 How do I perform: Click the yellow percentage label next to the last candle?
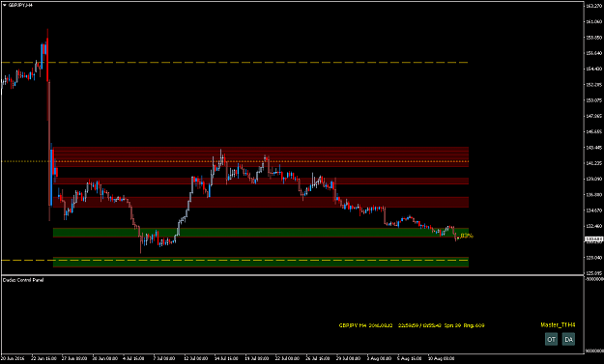click(467, 236)
